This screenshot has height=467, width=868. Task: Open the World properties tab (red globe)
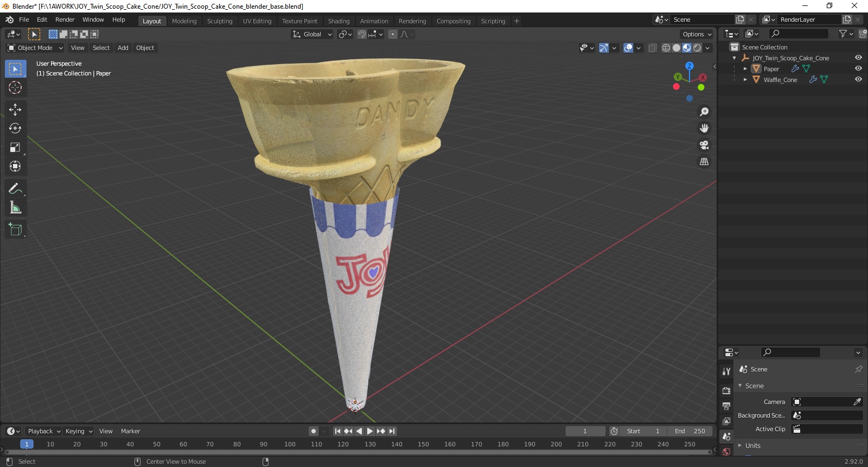pyautogui.click(x=726, y=451)
